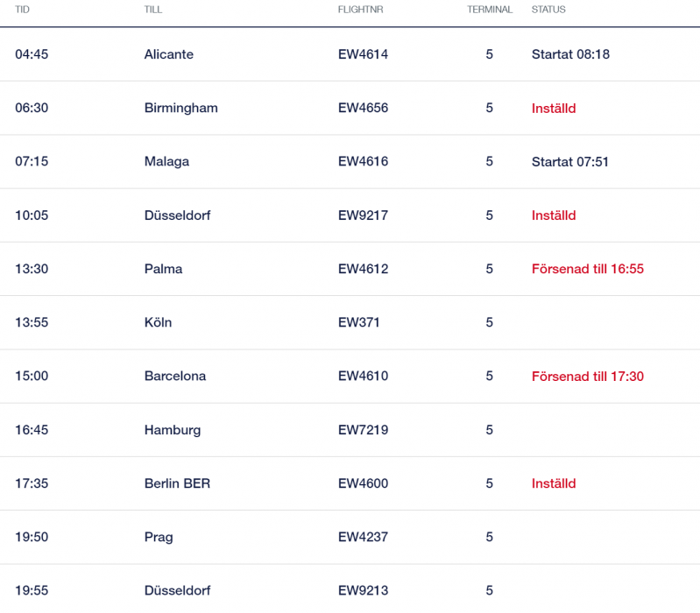Open the Malaga departure
The image size is (700, 613).
point(166,162)
